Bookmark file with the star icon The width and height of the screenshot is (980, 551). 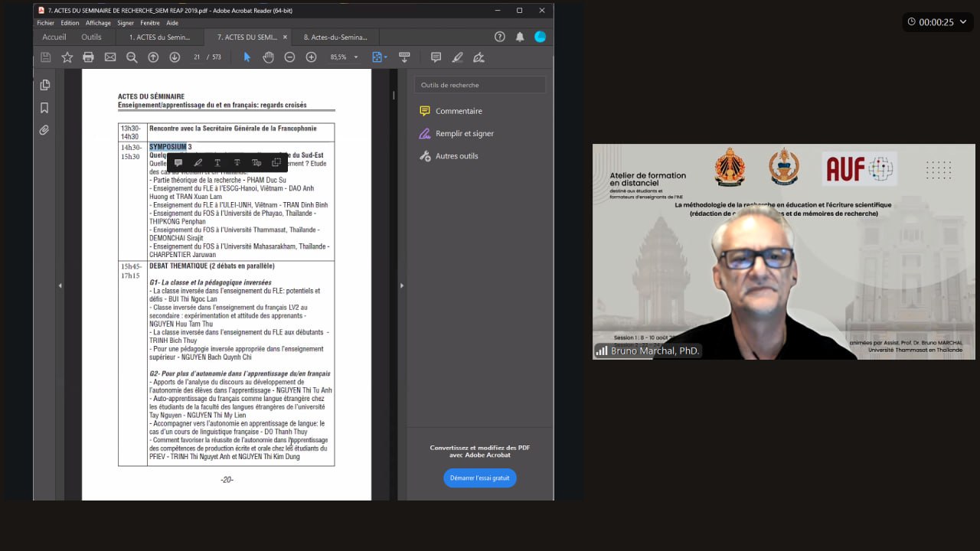click(67, 57)
